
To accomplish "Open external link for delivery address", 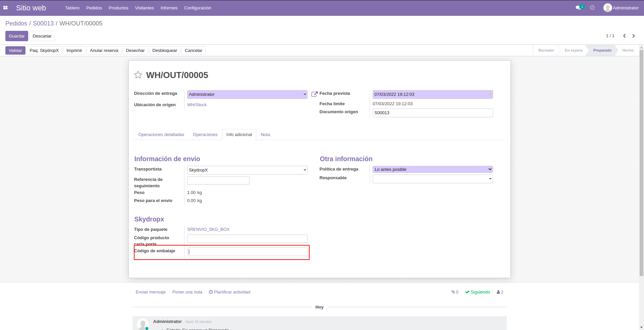I will [314, 94].
